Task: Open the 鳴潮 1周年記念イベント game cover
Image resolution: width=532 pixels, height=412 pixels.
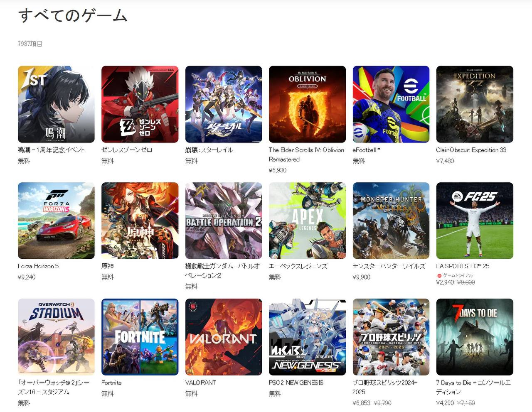Action: pos(56,104)
